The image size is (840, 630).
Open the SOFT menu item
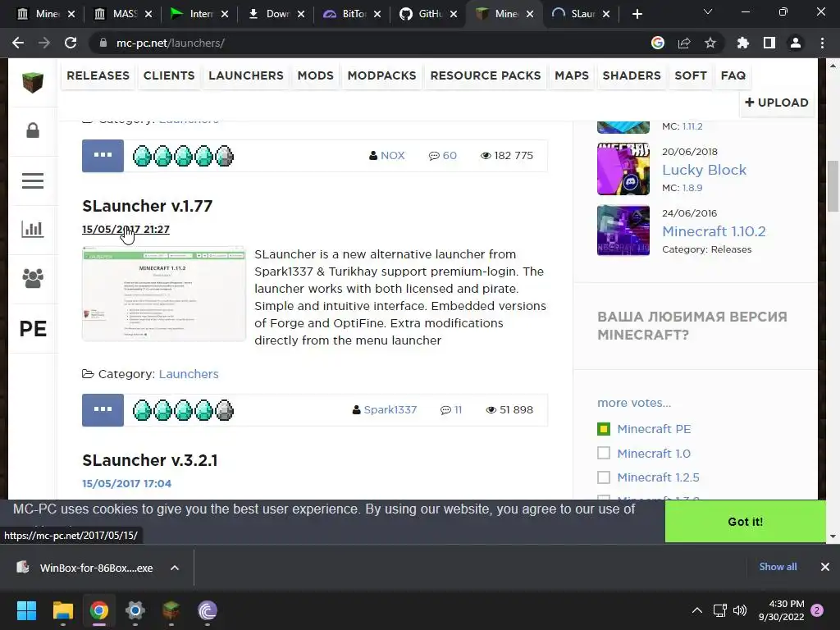pos(691,75)
